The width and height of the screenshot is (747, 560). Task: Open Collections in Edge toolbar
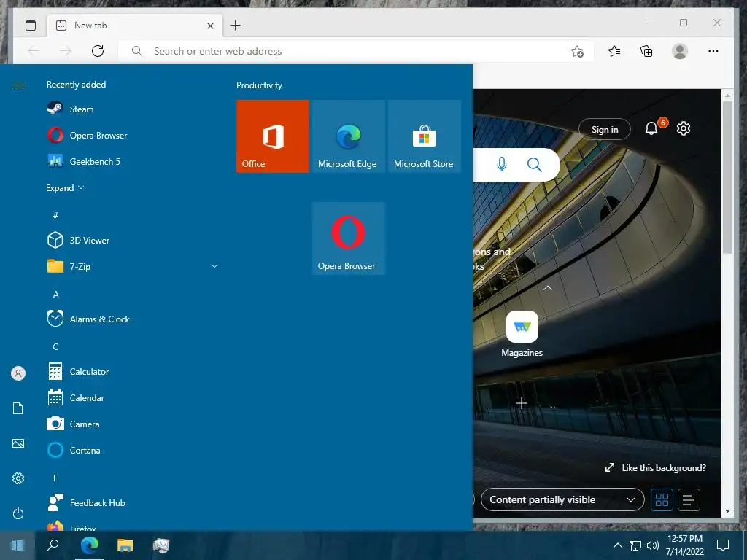click(646, 51)
